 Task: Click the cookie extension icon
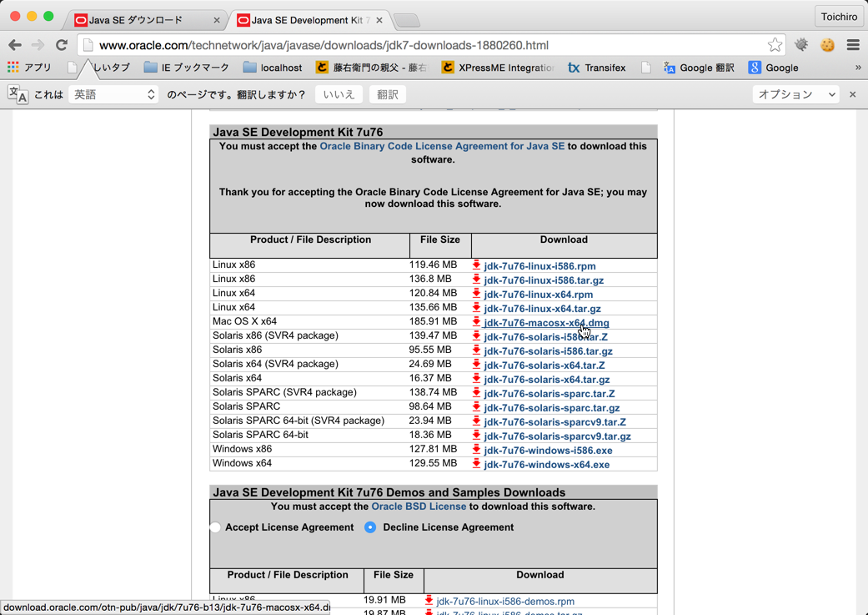click(x=827, y=45)
